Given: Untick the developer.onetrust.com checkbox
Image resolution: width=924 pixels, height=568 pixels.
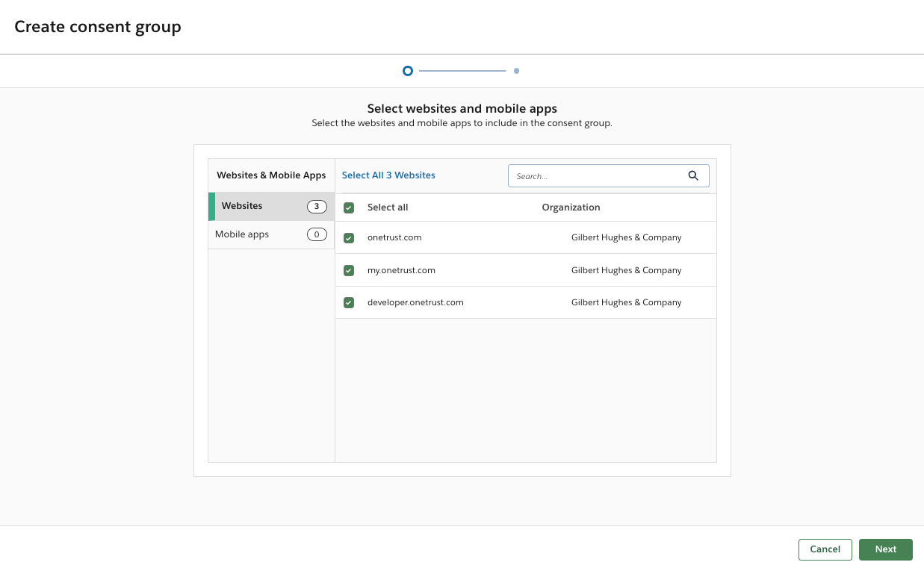Looking at the screenshot, I should click(349, 303).
